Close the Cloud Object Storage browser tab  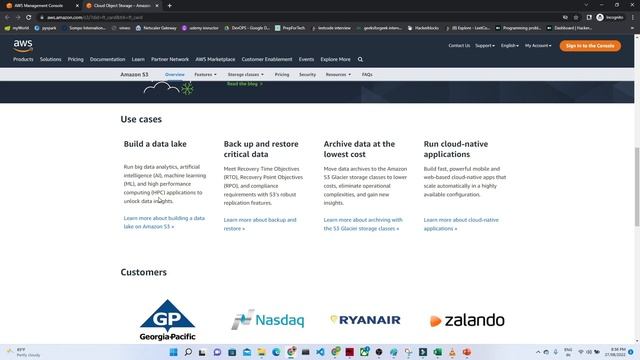pyautogui.click(x=157, y=6)
